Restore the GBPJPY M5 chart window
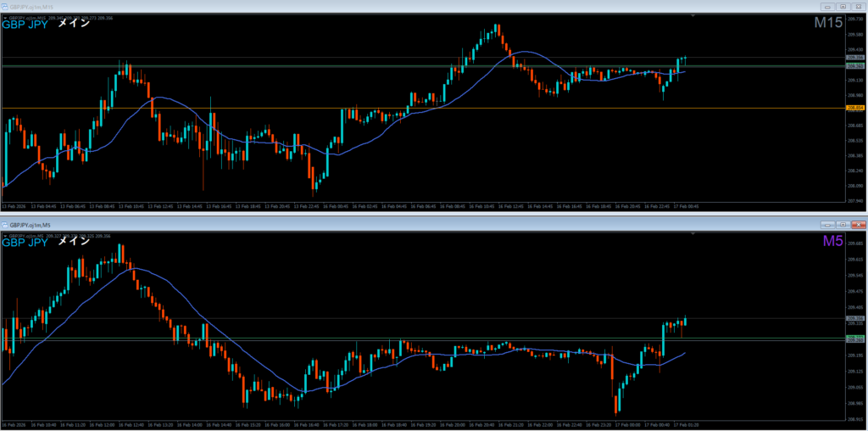This screenshot has height=431, width=868. pyautogui.click(x=843, y=225)
